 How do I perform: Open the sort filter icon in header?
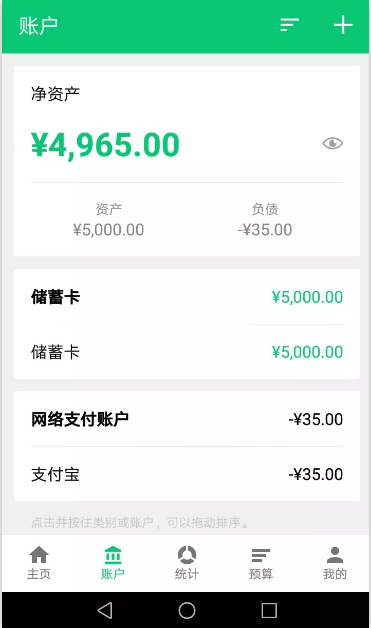289,25
